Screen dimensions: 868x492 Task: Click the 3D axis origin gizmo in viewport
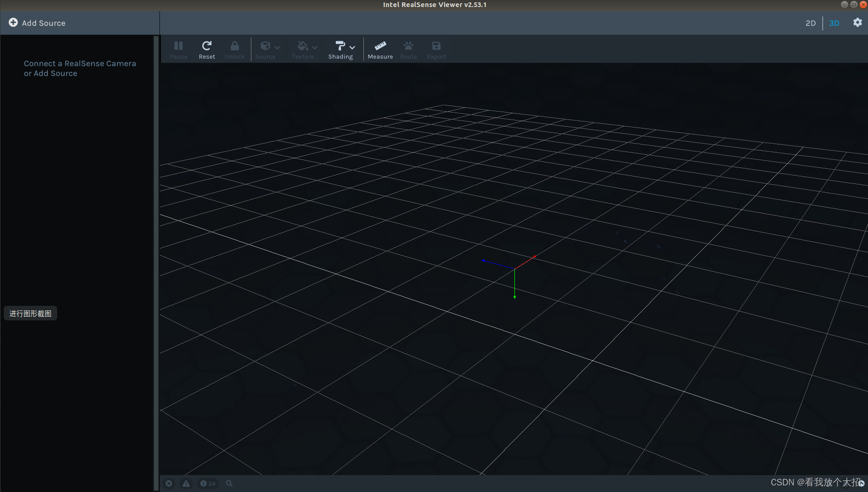[x=514, y=269]
